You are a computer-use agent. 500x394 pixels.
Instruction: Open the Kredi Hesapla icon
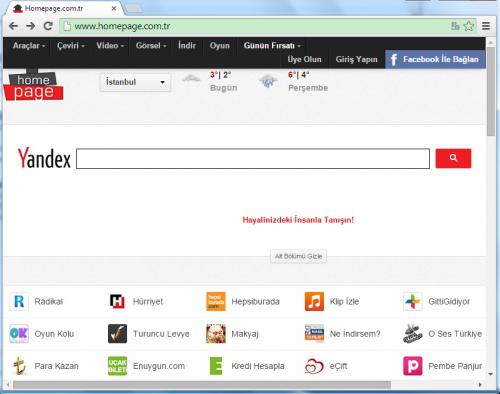pos(216,366)
